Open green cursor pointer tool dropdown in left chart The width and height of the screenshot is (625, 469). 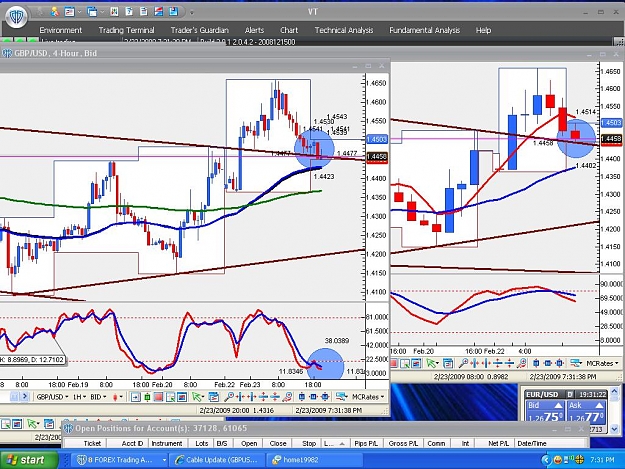pos(198,397)
